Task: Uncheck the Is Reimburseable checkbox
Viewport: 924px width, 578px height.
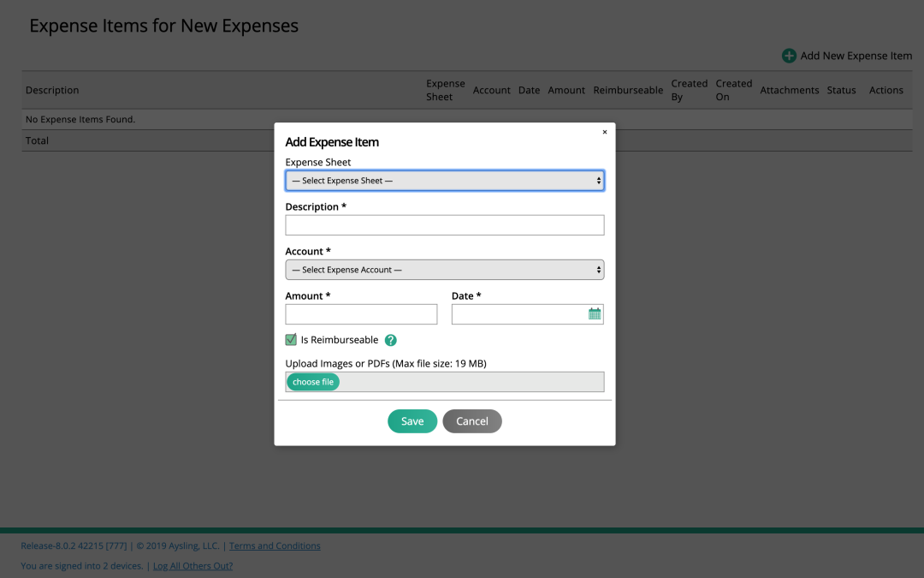Action: pyautogui.click(x=291, y=340)
